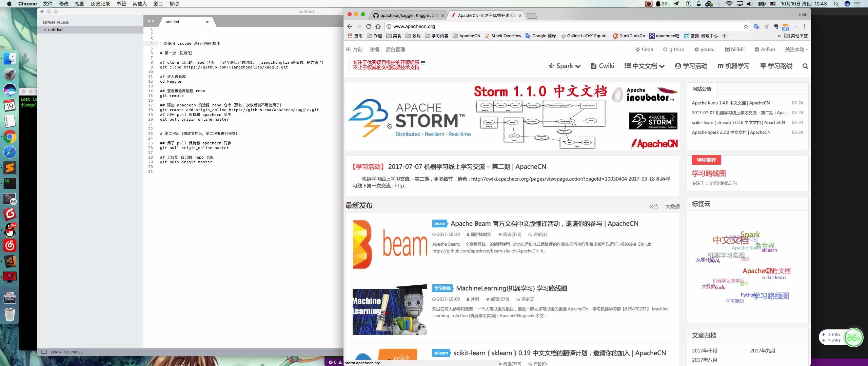Open the 书签 menu in the menu bar
868x366 pixels.
tap(121, 4)
